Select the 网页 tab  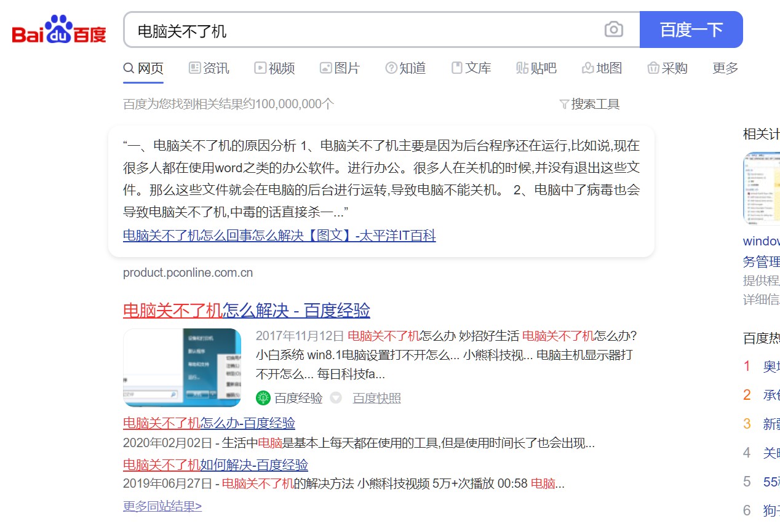[143, 68]
